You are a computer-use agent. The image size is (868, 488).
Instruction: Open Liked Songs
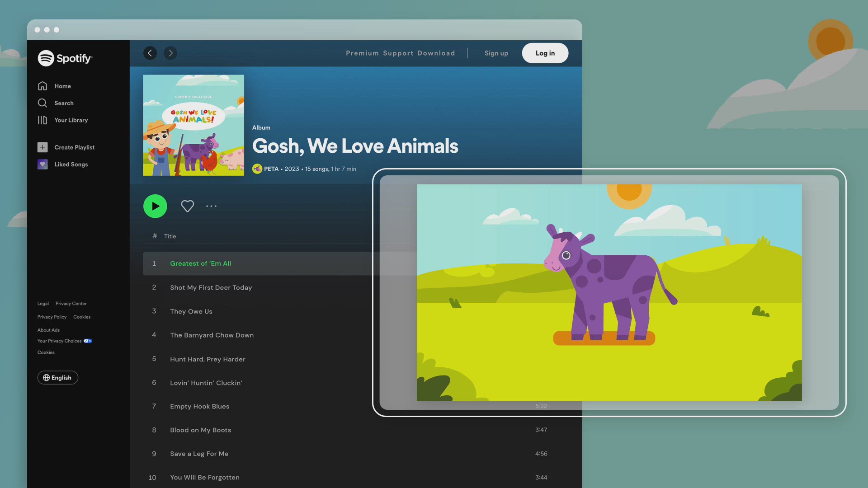[x=71, y=164]
